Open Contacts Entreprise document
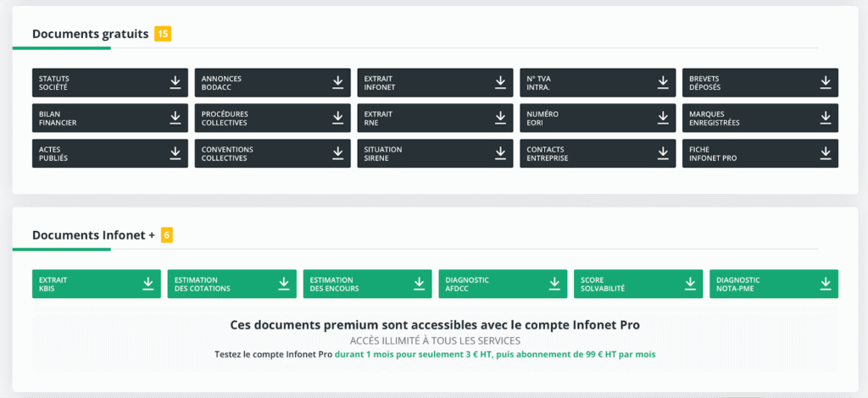This screenshot has height=398, width=868. 597,153
